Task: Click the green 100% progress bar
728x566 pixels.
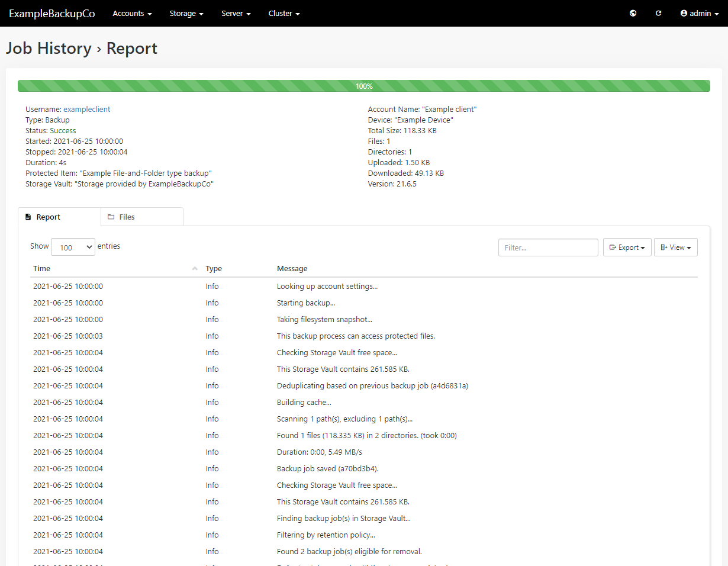Action: click(x=364, y=86)
